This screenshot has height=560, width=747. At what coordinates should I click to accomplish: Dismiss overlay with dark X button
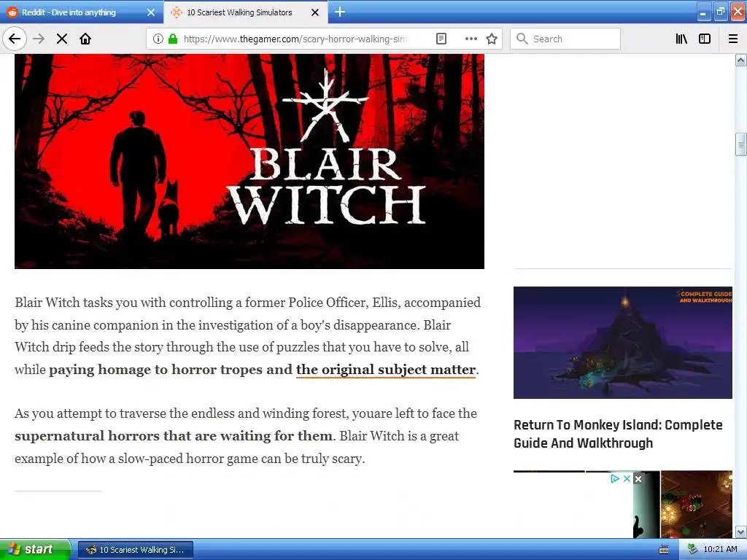tap(638, 478)
